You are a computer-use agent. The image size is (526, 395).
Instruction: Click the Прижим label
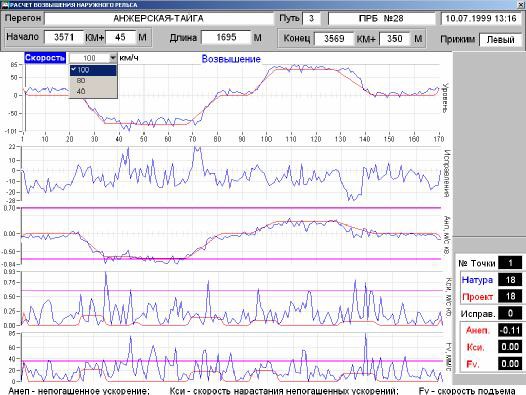[457, 40]
